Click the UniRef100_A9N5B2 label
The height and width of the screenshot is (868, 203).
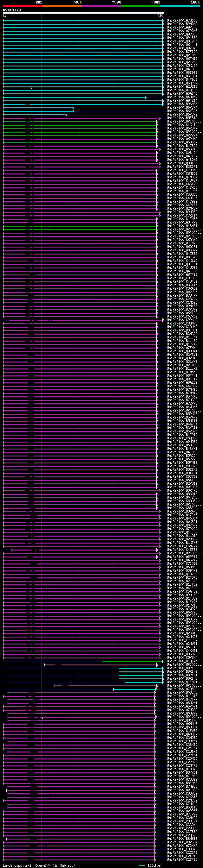click(x=182, y=442)
